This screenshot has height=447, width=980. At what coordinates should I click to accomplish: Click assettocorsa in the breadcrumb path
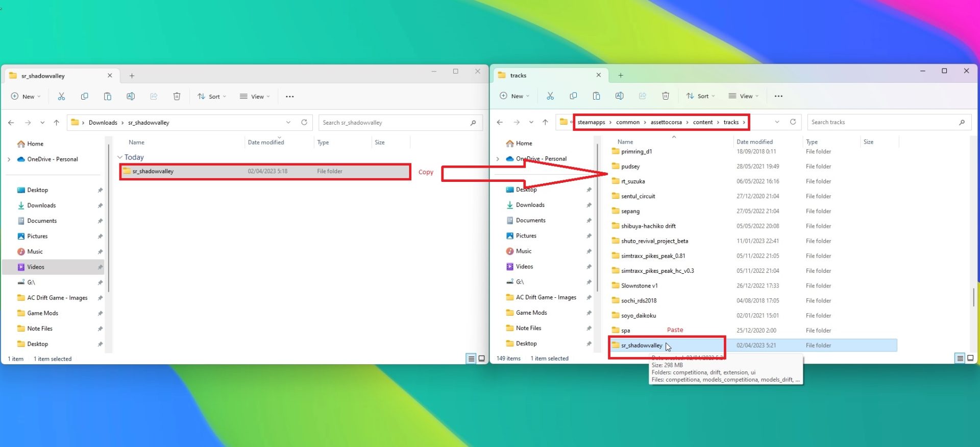[666, 122]
